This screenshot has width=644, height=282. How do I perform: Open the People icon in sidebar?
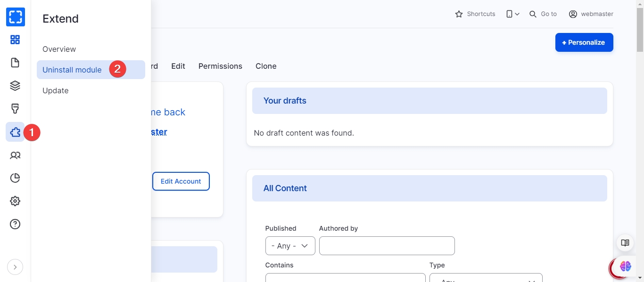tap(15, 155)
